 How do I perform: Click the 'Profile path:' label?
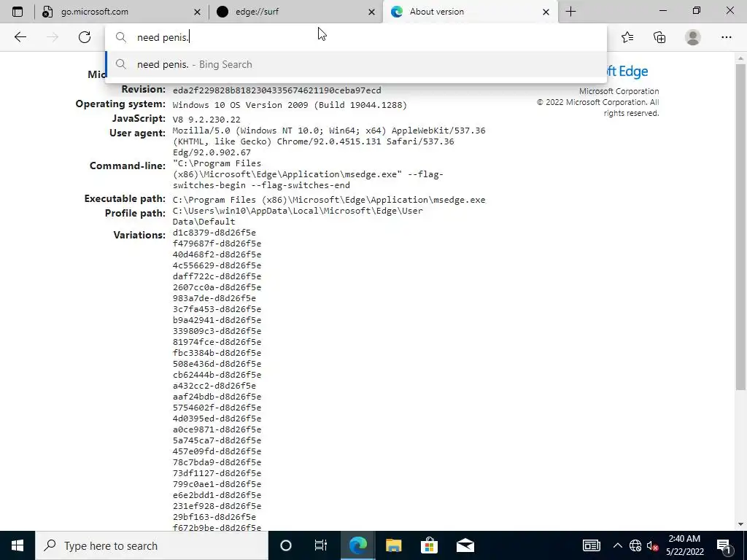point(135,213)
